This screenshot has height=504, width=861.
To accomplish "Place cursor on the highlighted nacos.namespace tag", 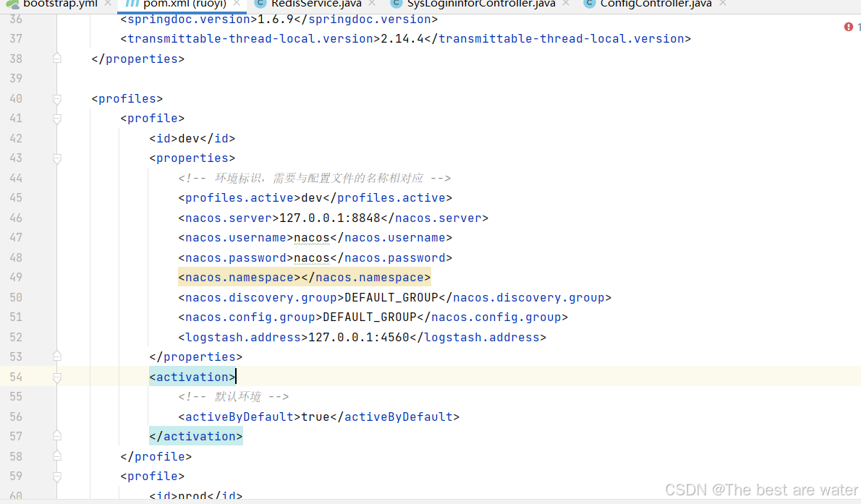I will [x=304, y=277].
